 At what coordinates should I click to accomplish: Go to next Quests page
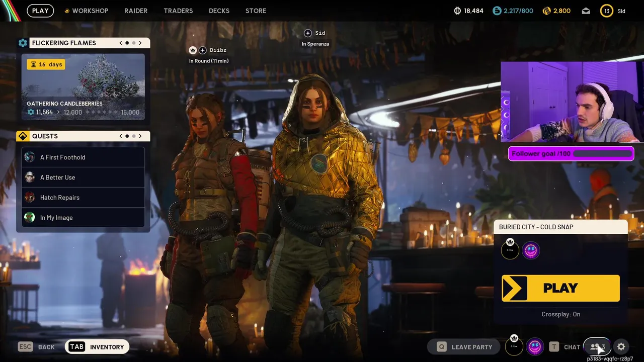(x=140, y=136)
